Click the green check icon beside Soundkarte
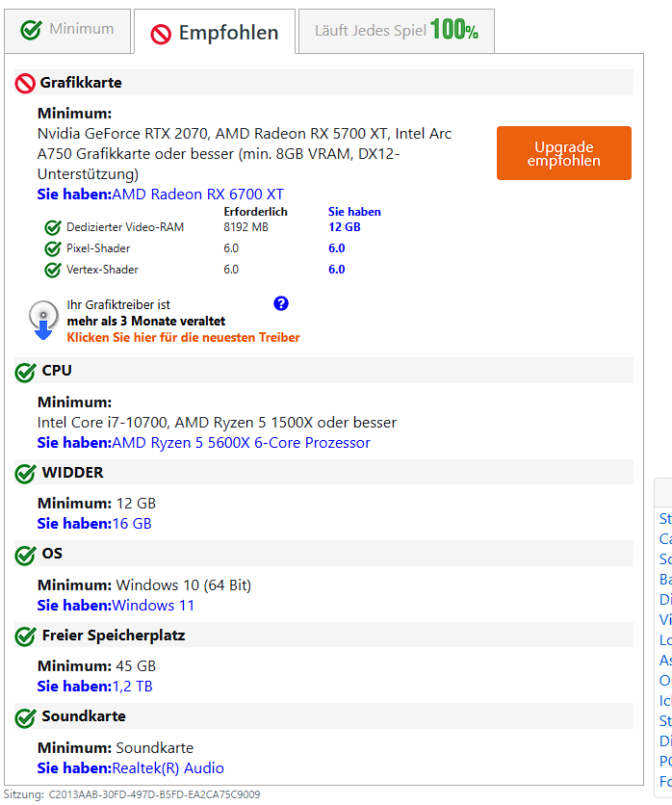Image resolution: width=672 pixels, height=805 pixels. 25,717
